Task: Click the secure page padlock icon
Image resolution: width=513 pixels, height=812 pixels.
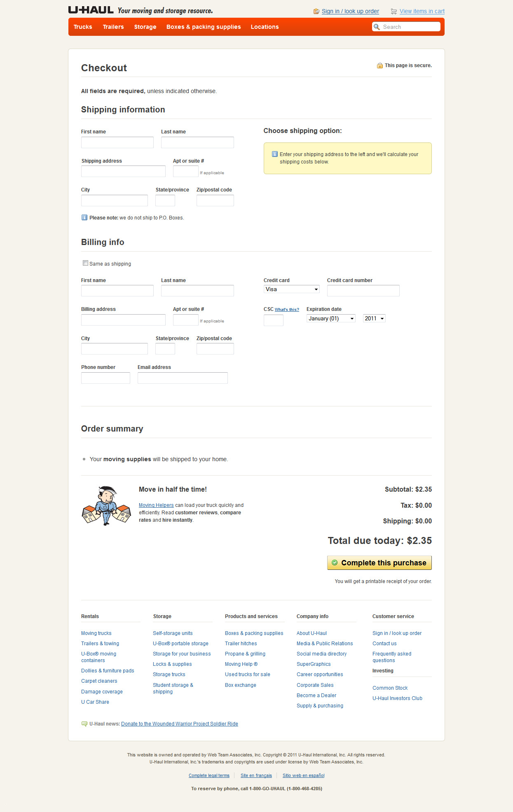Action: tap(380, 65)
